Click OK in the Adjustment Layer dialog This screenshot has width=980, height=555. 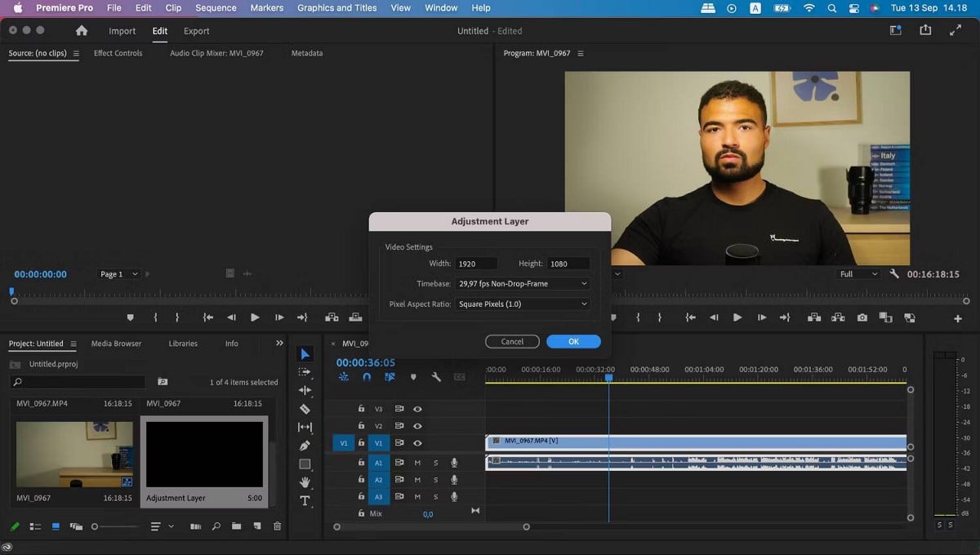[x=573, y=341]
